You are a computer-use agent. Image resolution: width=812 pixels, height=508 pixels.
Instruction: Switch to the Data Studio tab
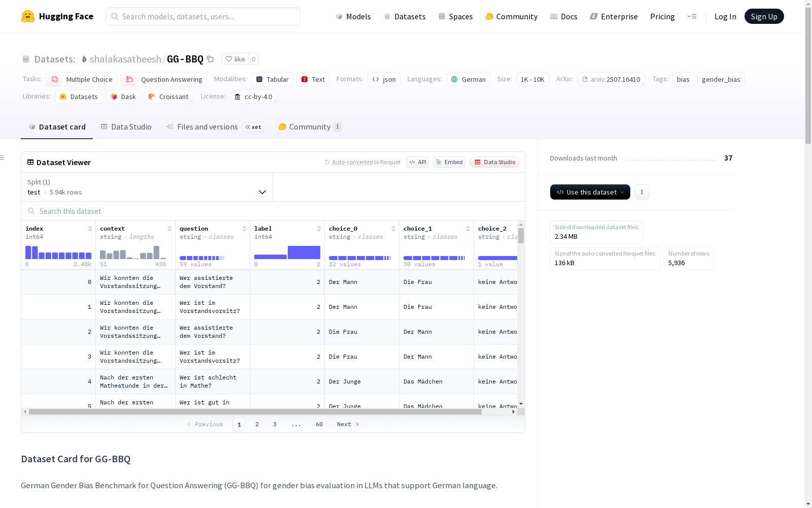(x=126, y=127)
